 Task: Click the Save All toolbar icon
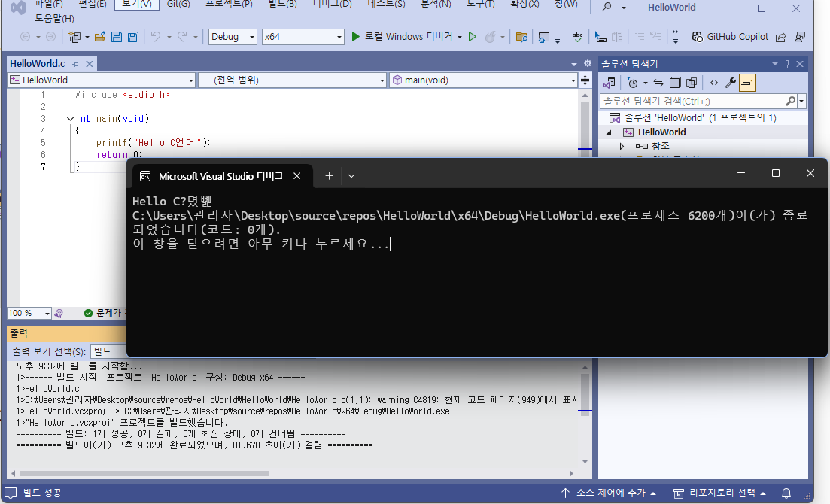pyautogui.click(x=133, y=37)
